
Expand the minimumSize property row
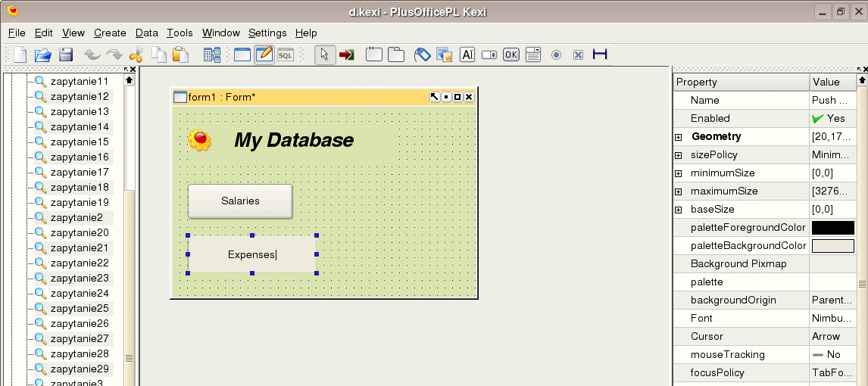pos(679,173)
